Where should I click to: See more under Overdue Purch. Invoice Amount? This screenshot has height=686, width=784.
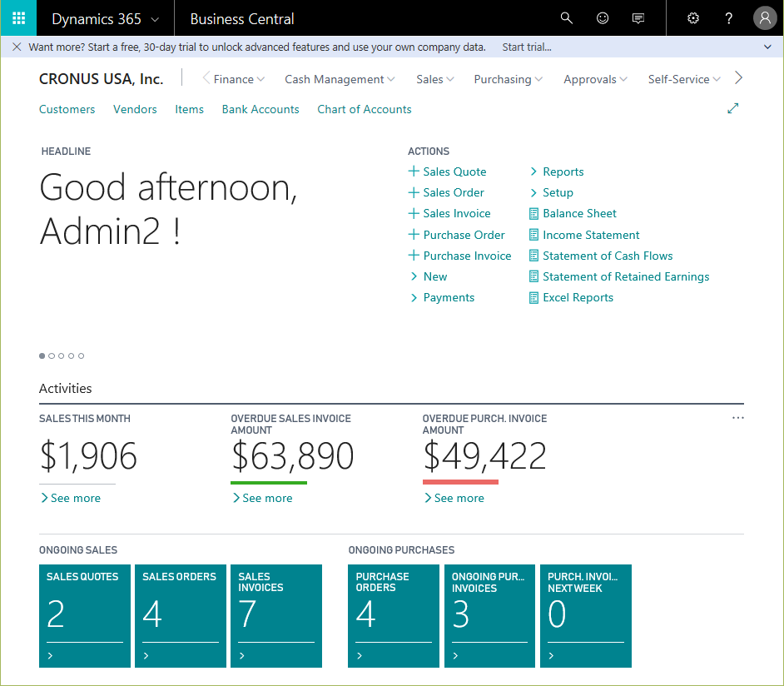(x=454, y=498)
